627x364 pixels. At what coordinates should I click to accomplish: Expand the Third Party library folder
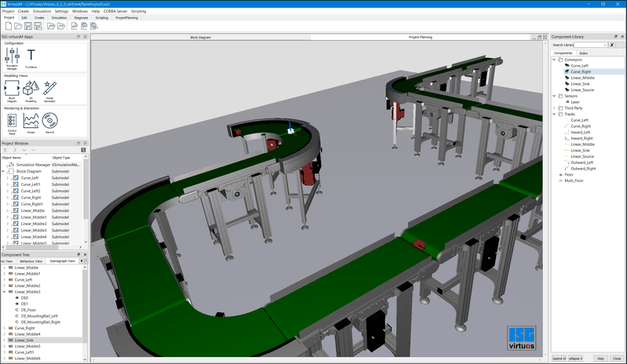pyautogui.click(x=555, y=107)
